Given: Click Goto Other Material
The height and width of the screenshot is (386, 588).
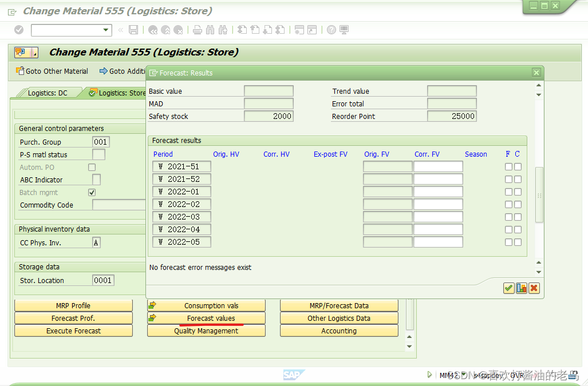Looking at the screenshot, I should coord(52,71).
